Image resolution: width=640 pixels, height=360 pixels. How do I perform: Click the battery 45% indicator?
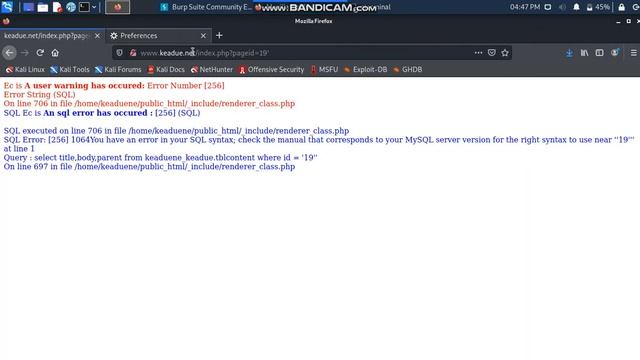pyautogui.click(x=598, y=7)
